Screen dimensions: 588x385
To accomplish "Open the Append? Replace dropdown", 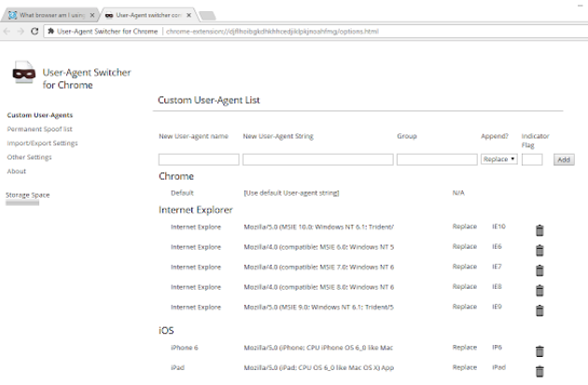I will (498, 159).
